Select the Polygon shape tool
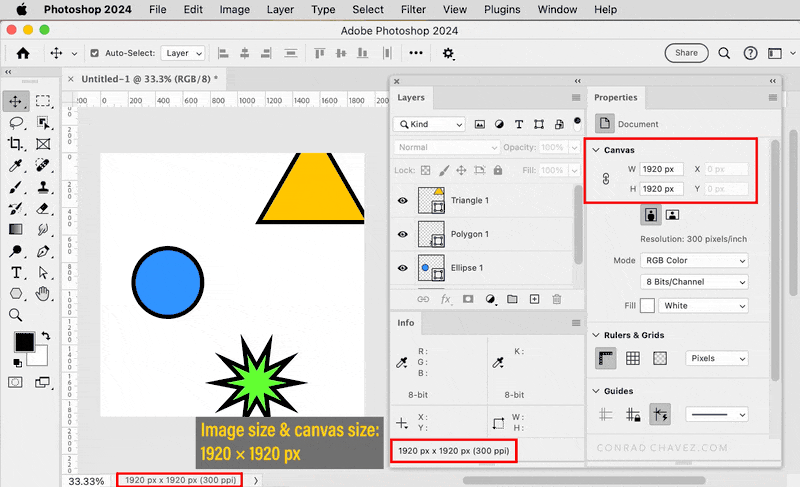Image resolution: width=800 pixels, height=487 pixels. [x=16, y=294]
